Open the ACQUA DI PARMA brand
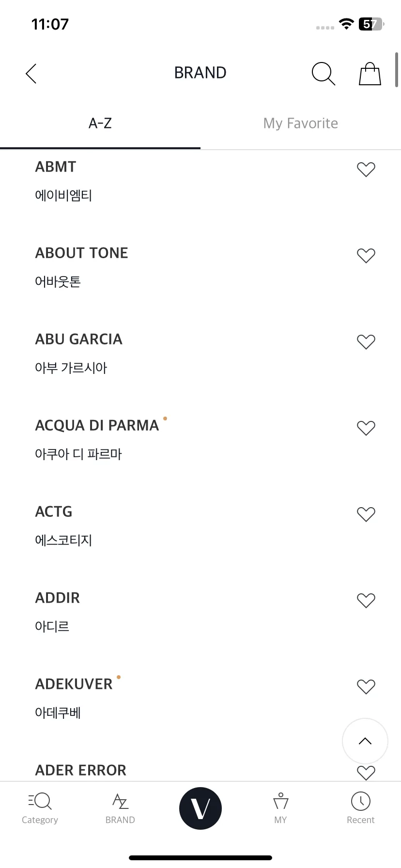The width and height of the screenshot is (401, 868). tap(97, 425)
